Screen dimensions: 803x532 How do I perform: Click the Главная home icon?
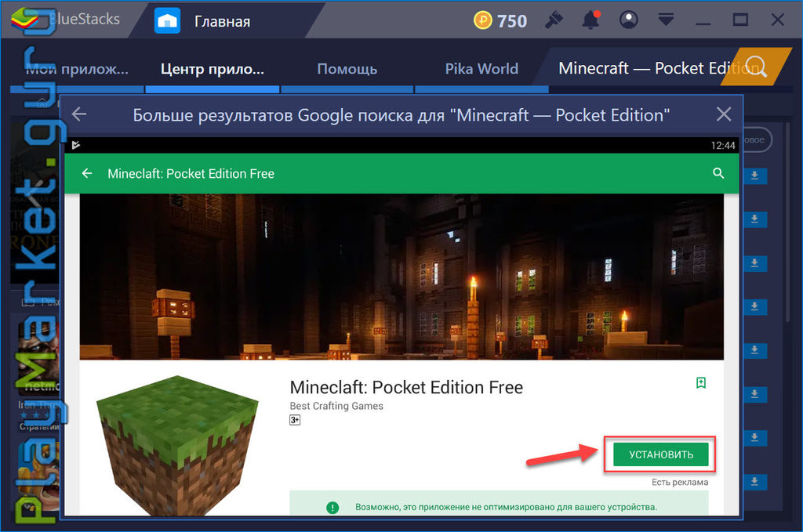[x=168, y=21]
